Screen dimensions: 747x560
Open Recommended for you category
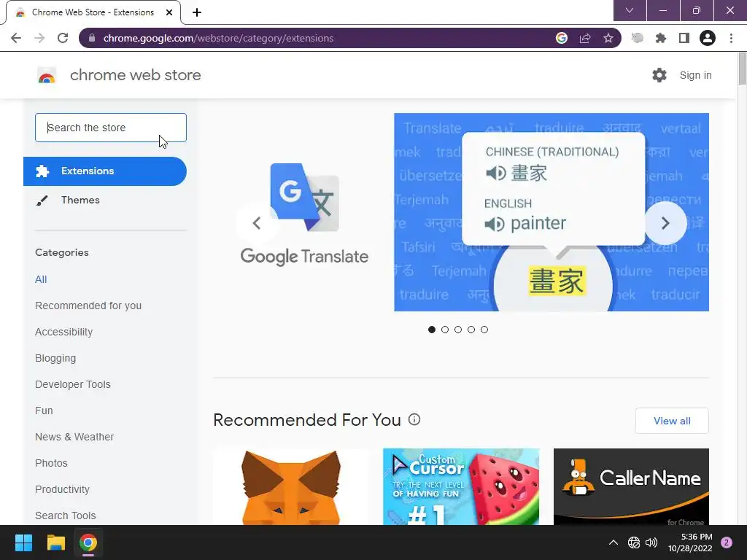click(88, 306)
